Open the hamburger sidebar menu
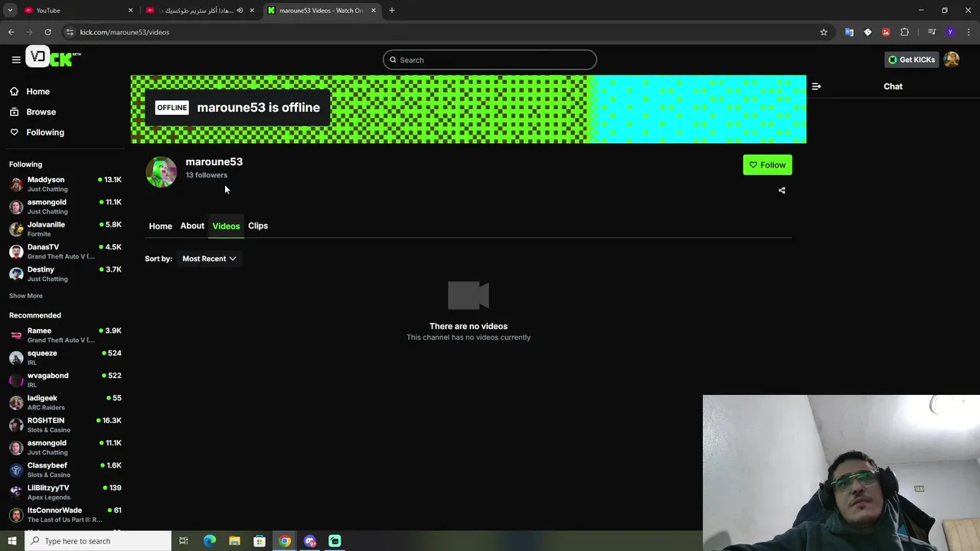 click(x=16, y=60)
